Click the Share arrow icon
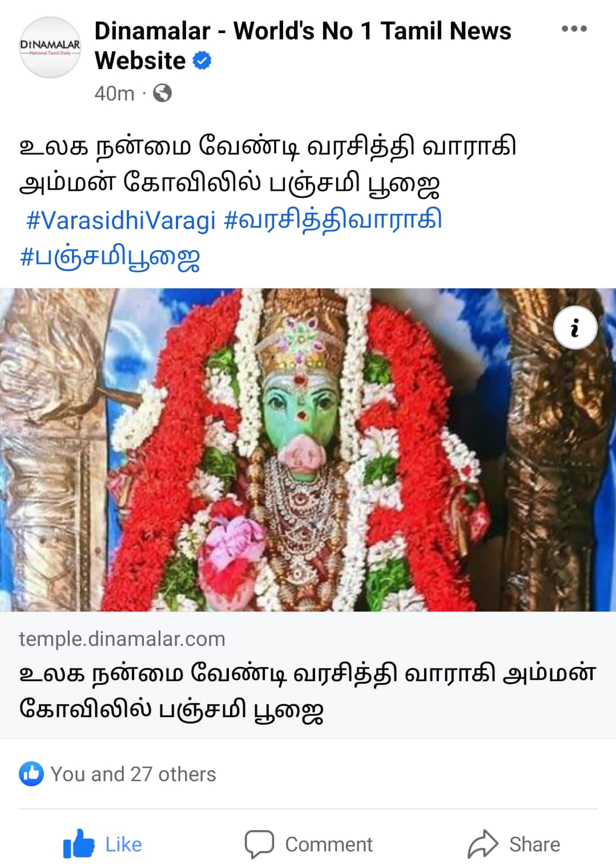Viewport: 616px width, 864px height. coord(483,844)
